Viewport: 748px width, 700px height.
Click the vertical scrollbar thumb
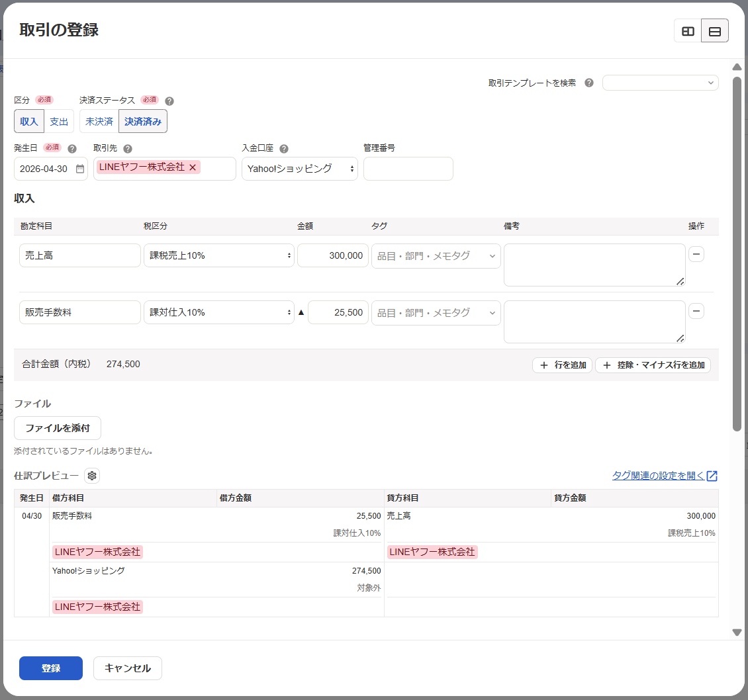tap(737, 254)
